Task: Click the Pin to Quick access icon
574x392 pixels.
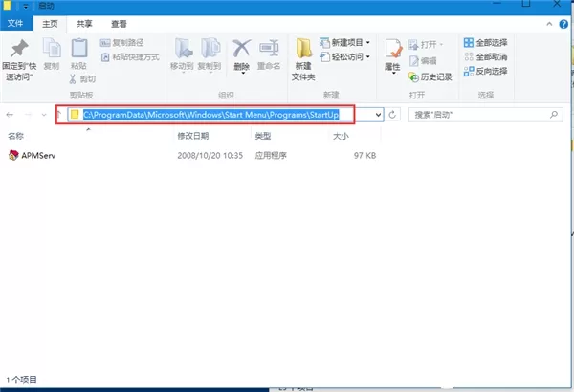Action: [19, 49]
